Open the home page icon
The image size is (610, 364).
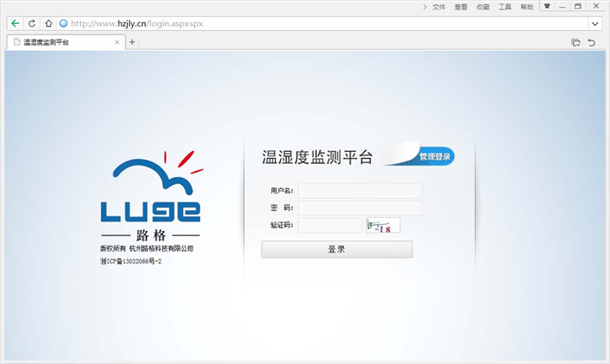pos(48,23)
